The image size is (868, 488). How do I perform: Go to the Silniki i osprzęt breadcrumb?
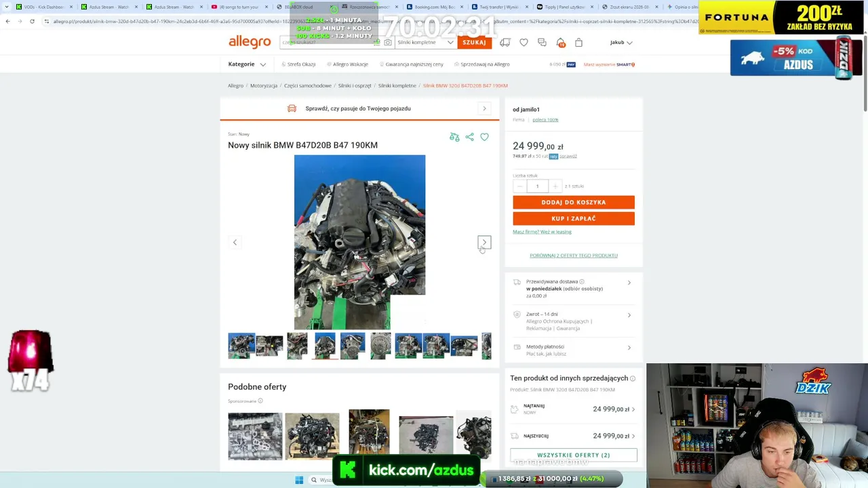355,86
